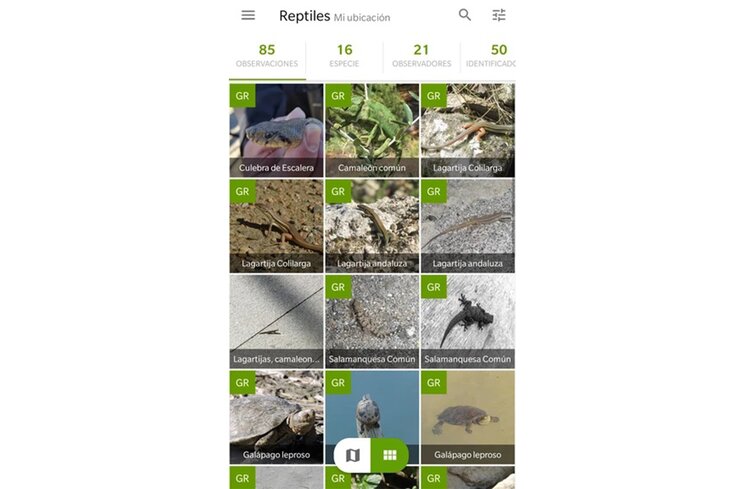Viewport: 730px width, 489px height.
Task: Open the black Salamanquesa Común photo
Action: click(468, 321)
